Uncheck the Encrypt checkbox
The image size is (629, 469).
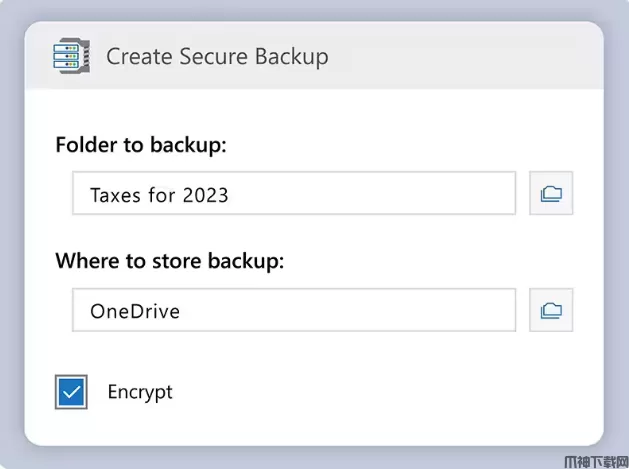72,392
